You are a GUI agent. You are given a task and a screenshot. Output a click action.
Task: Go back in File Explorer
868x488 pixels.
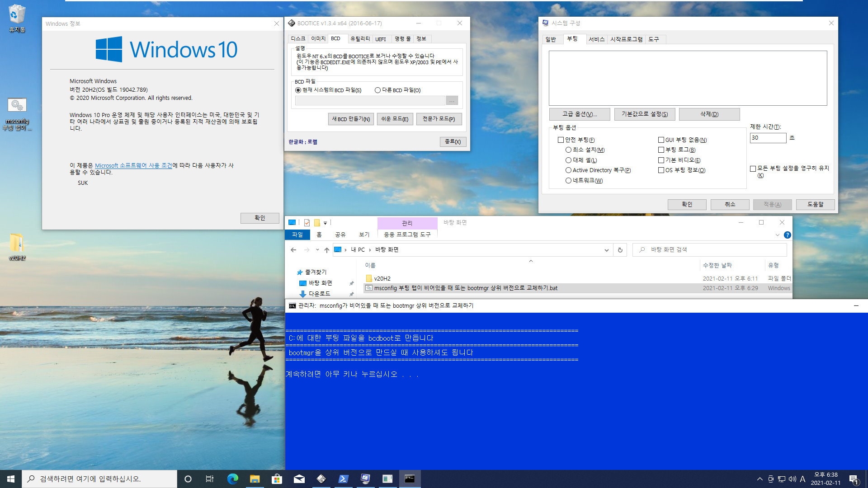293,250
